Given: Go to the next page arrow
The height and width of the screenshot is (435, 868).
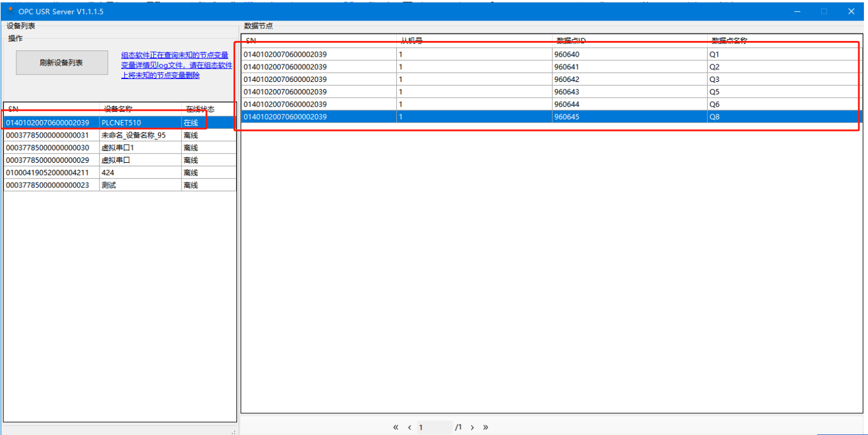Looking at the screenshot, I should (472, 427).
